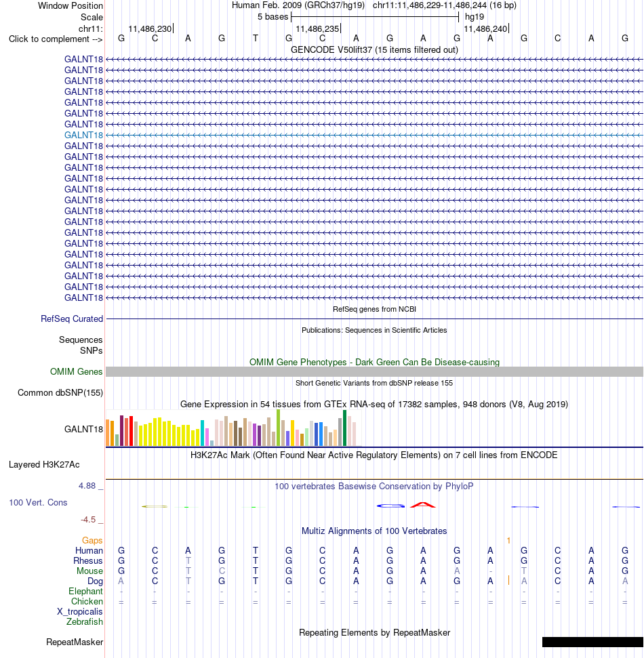Viewport: 644px width, 658px height.
Task: Open 'Multiz Alignments of 100 Vertebrates' title
Action: tap(374, 531)
